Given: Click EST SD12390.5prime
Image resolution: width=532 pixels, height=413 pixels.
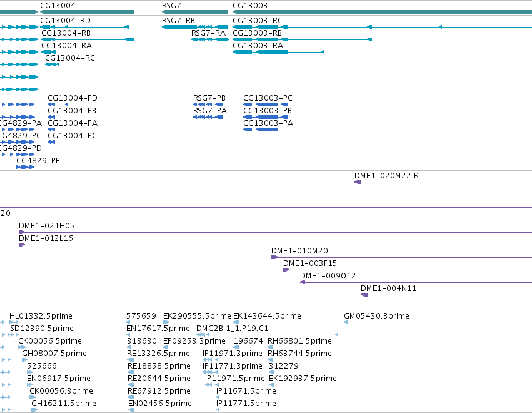Looking at the screenshot, I should pyautogui.click(x=14, y=335).
